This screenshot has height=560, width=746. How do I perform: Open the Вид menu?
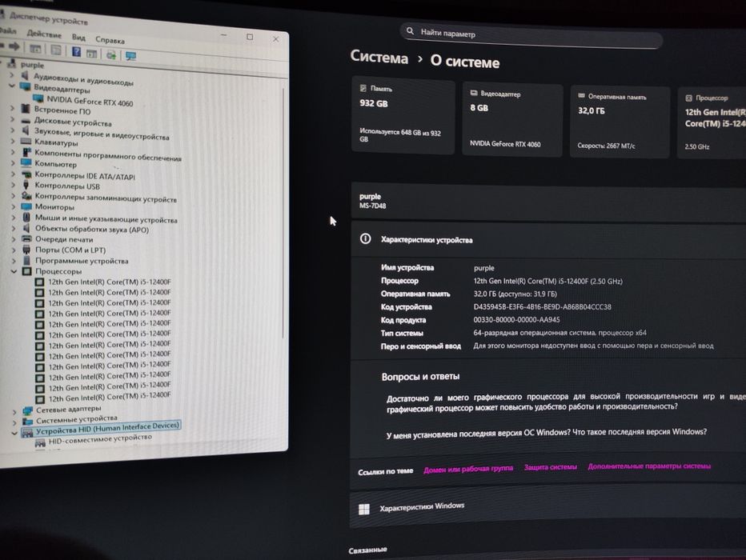78,37
